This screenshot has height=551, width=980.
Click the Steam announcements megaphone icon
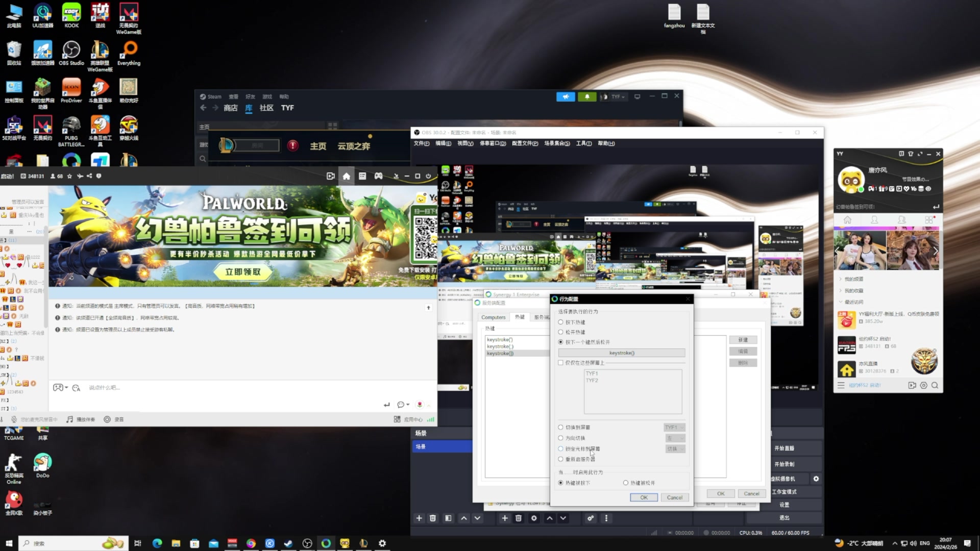coord(566,96)
